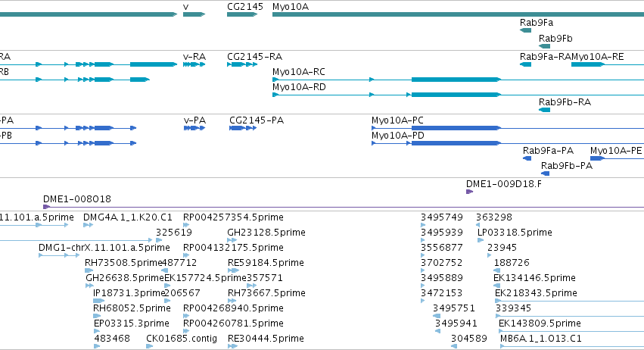Image resolution: width=644 pixels, height=350 pixels.
Task: Choose the Rab9Fb gene label
Action: click(x=555, y=38)
